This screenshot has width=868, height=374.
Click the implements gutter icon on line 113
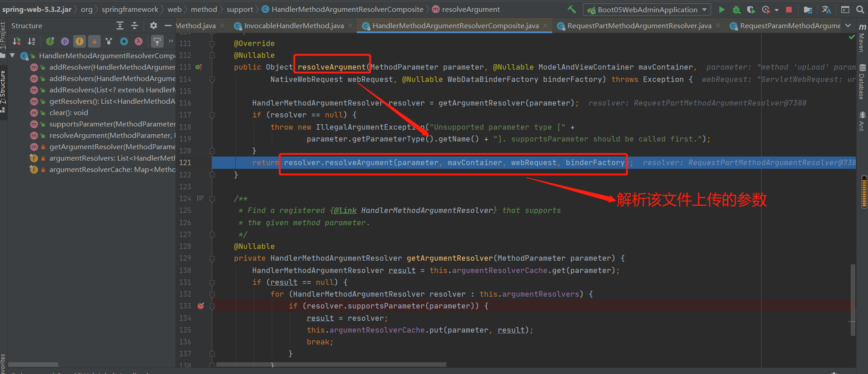199,67
